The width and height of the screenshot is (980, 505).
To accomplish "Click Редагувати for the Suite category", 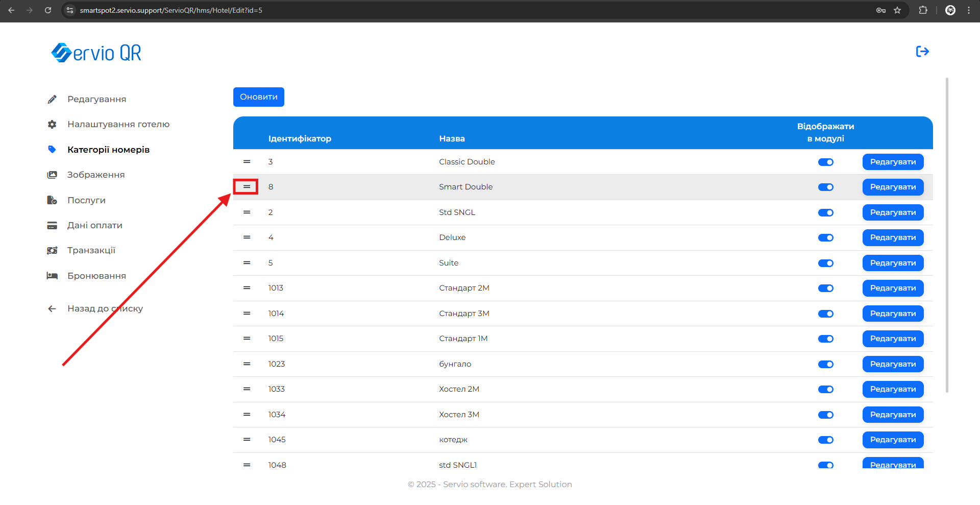I will pos(893,263).
